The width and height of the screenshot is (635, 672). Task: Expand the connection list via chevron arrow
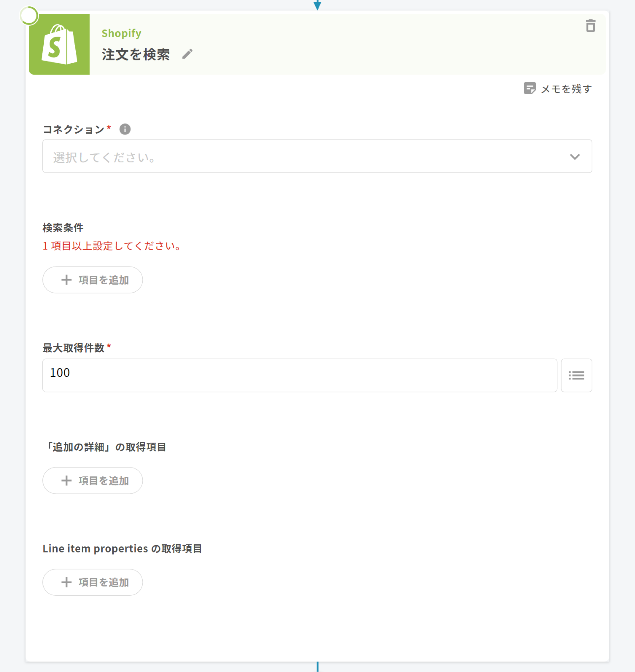[x=575, y=157]
